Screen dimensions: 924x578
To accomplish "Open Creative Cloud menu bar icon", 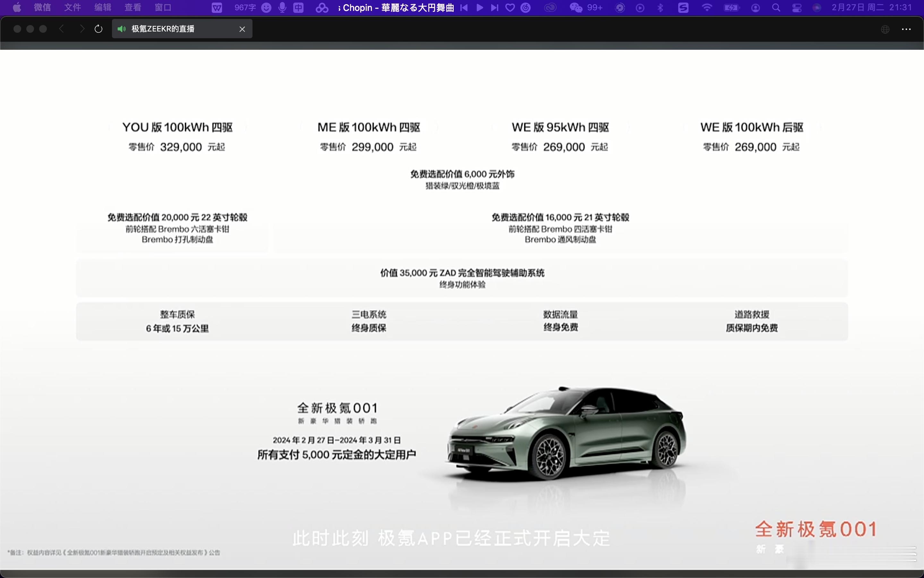I will (550, 8).
